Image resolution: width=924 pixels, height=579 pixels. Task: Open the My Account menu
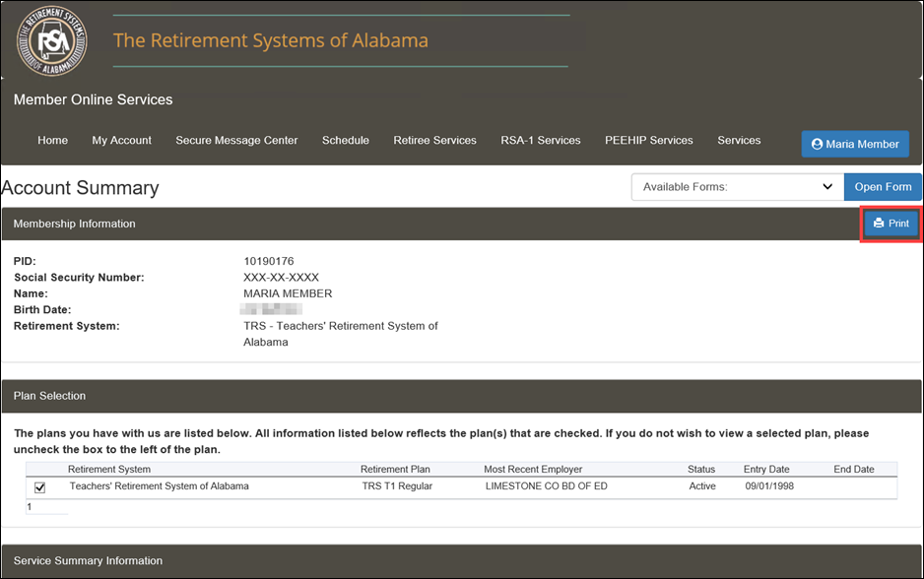122,141
